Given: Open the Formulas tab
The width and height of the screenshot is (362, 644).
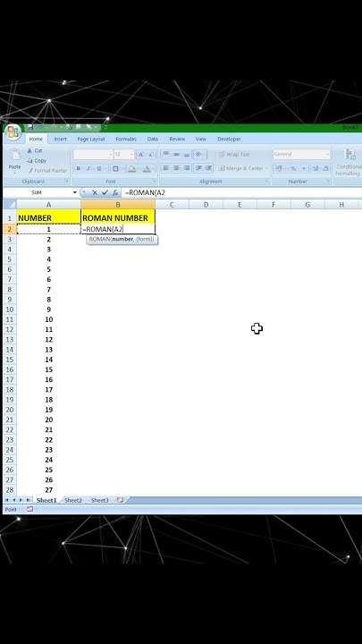Looking at the screenshot, I should (x=126, y=140).
